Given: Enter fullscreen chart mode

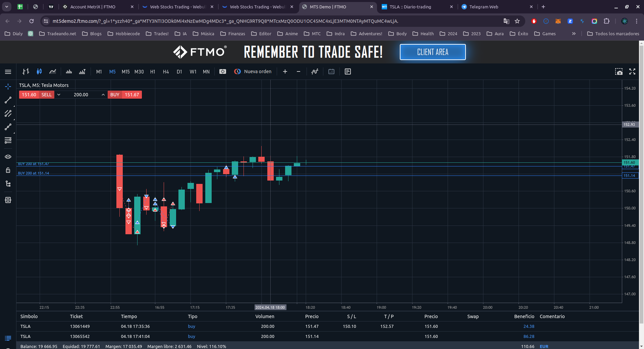Looking at the screenshot, I should point(632,71).
